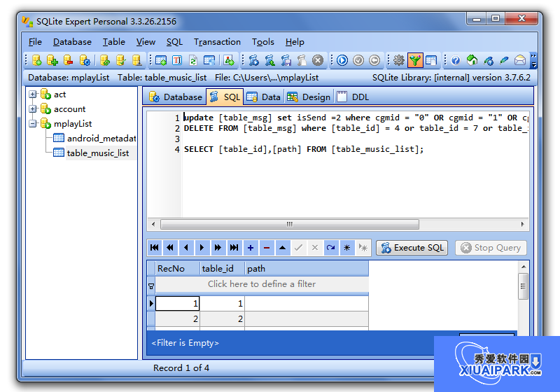Click the data grid view toolbar icon

click(x=431, y=60)
